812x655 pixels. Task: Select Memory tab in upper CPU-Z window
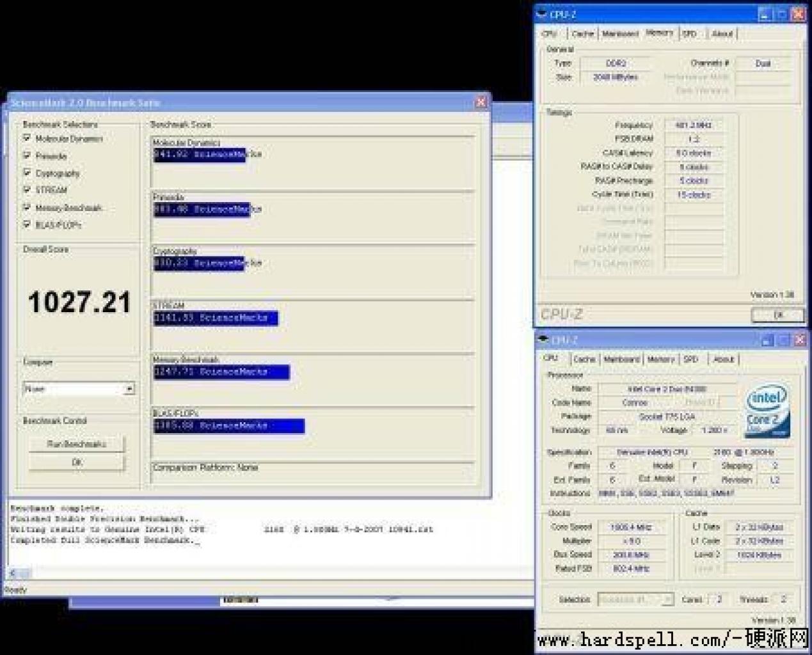click(659, 32)
